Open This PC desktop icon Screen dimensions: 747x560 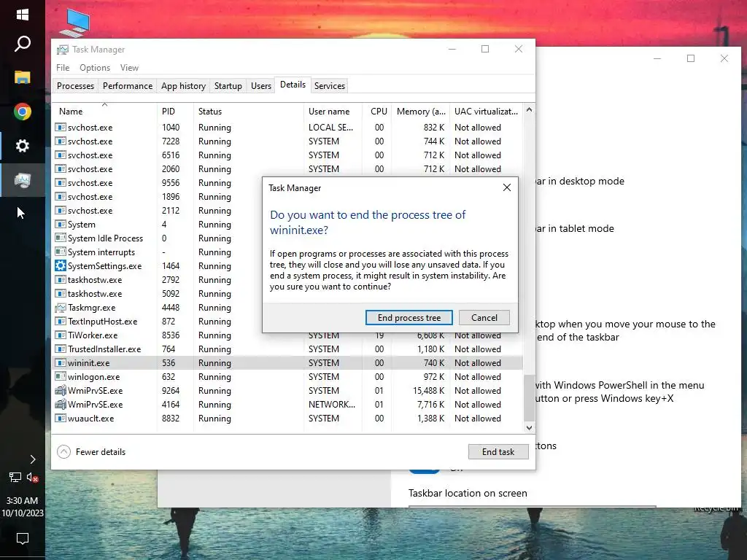coord(75,22)
